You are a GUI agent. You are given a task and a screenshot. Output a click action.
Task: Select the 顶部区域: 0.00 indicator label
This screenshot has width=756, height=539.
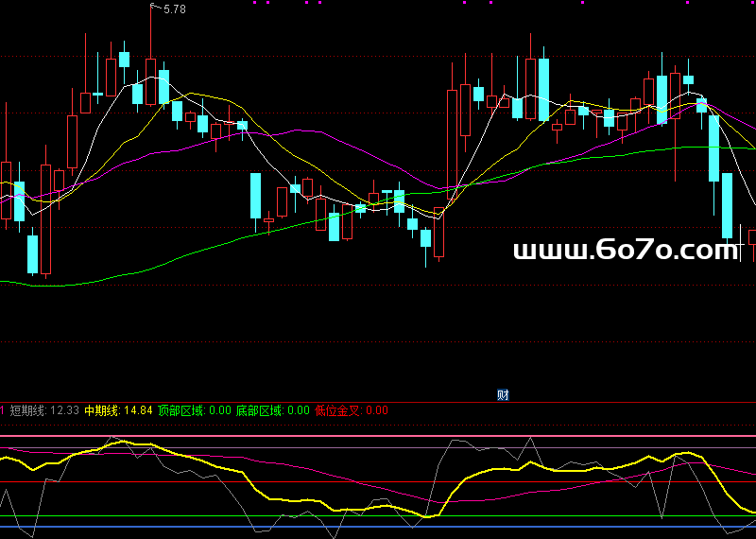click(195, 410)
